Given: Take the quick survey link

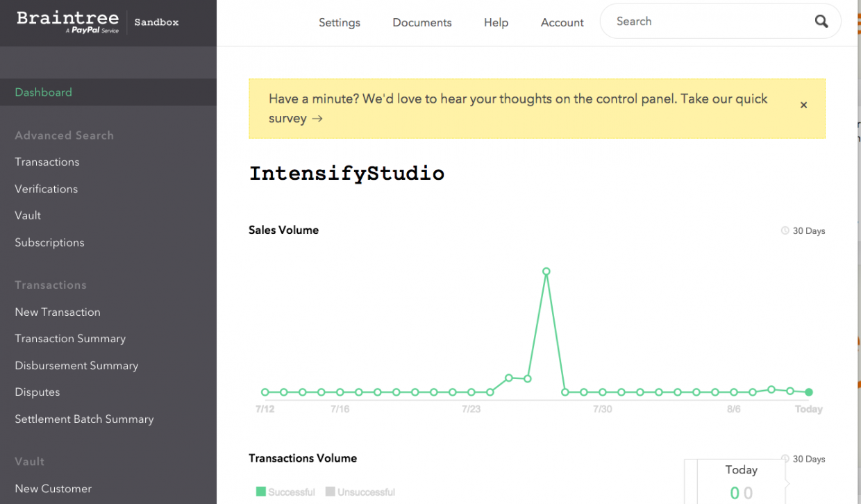Looking at the screenshot, I should [295, 119].
